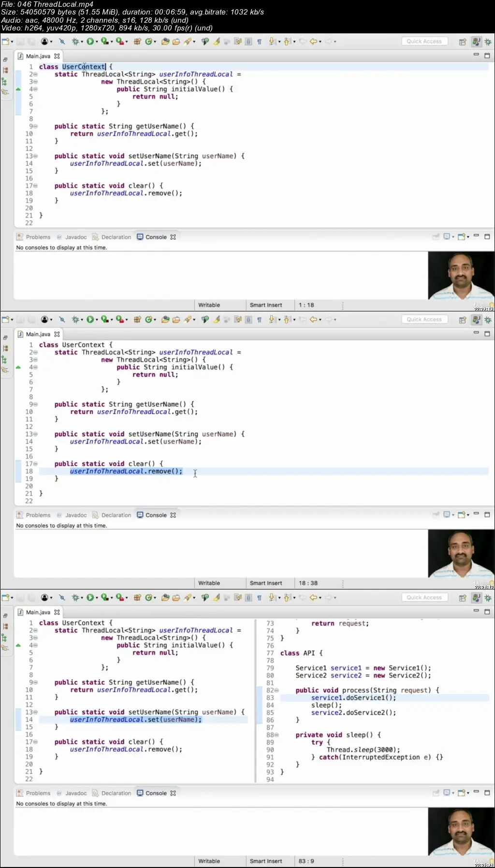This screenshot has height=868, width=495.
Task: Switch to the Debug perspective icon in the first frame
Action: (488, 42)
